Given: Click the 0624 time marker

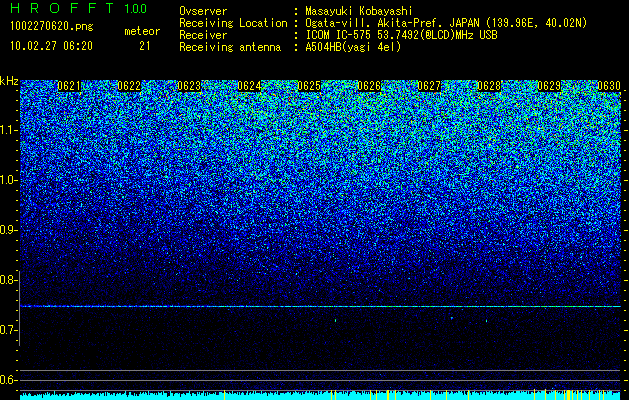Looking at the screenshot, I should point(249,86).
